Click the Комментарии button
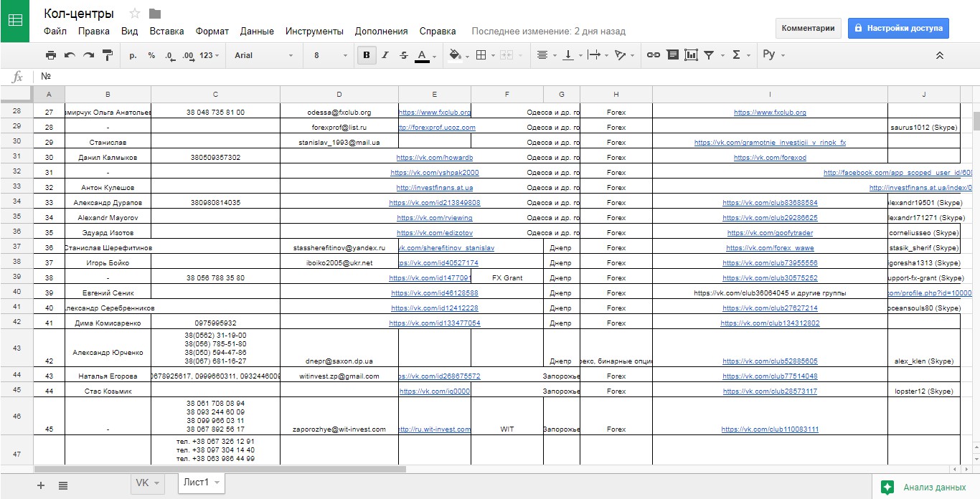Viewport: 980px width, 499px height. (808, 28)
